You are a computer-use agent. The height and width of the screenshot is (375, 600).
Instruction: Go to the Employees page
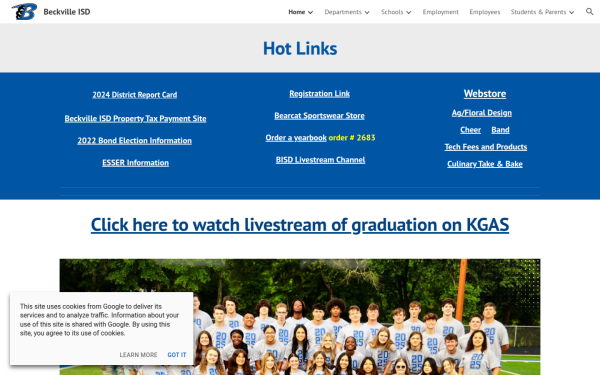pyautogui.click(x=485, y=12)
